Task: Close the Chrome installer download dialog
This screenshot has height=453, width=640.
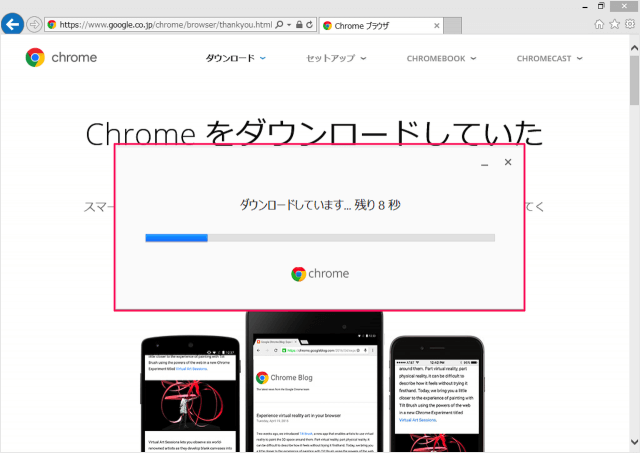Action: pos(508,162)
